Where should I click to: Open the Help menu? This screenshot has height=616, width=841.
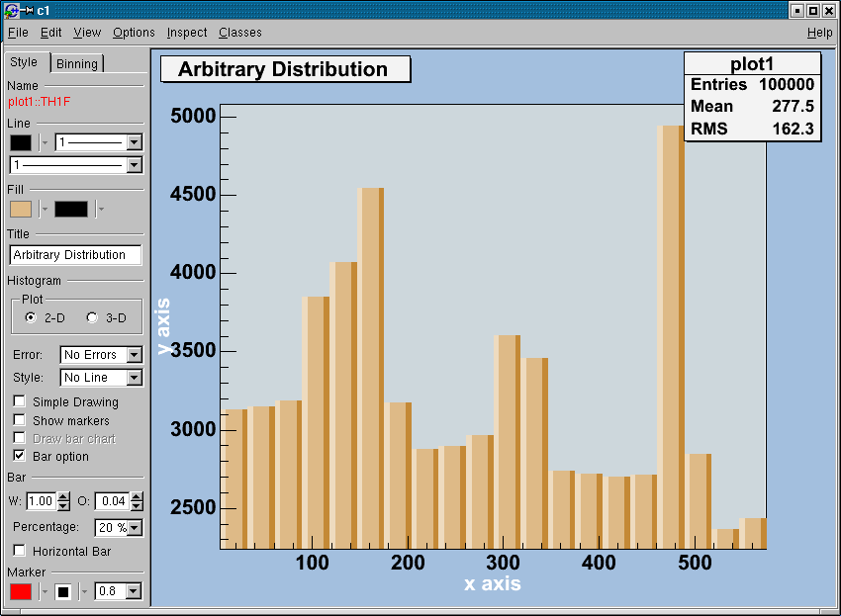819,33
